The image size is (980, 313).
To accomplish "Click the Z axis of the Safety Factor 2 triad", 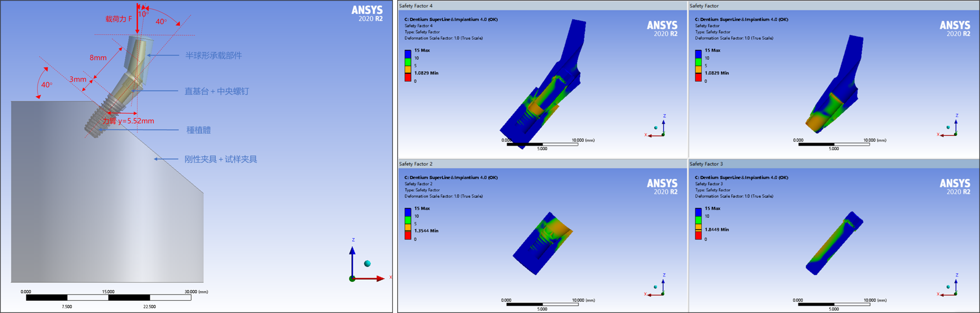I will 663,286.
